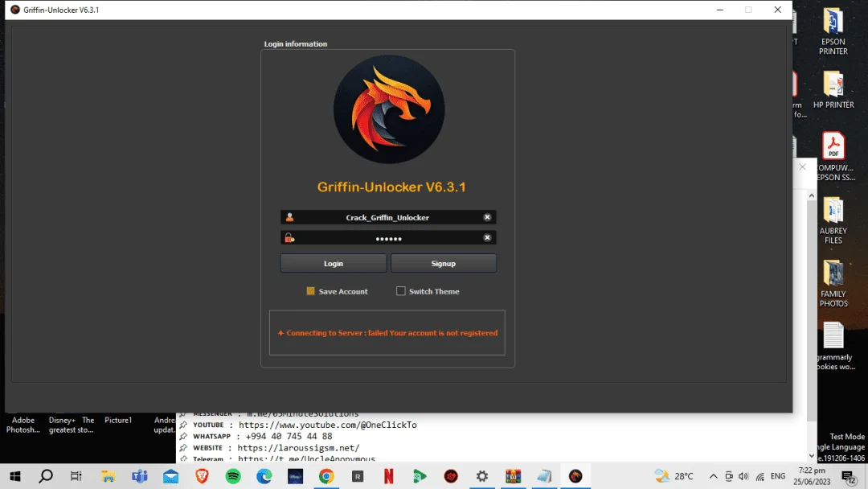The height and width of the screenshot is (489, 868).
Task: Open the Windows Start menu
Action: [x=15, y=476]
